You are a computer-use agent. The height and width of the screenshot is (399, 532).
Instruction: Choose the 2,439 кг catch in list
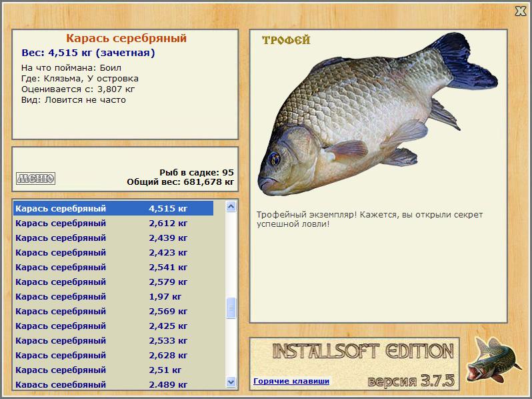pyautogui.click(x=113, y=238)
